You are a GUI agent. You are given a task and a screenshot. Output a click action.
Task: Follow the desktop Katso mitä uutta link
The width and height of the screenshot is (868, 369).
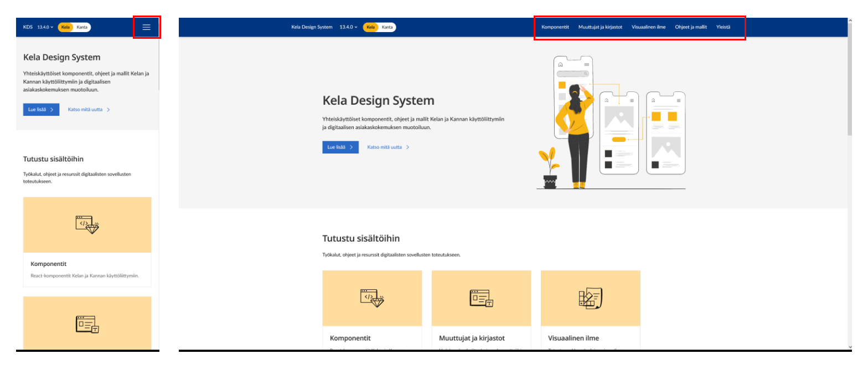387,147
